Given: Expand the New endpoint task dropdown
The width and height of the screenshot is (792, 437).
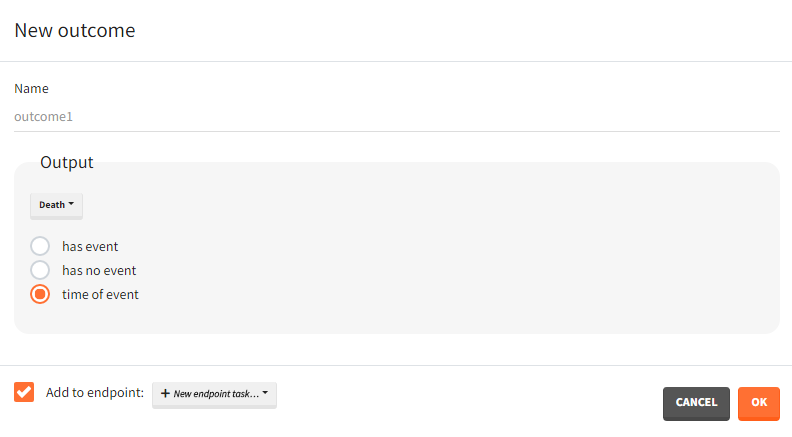Looking at the screenshot, I should point(214,394).
